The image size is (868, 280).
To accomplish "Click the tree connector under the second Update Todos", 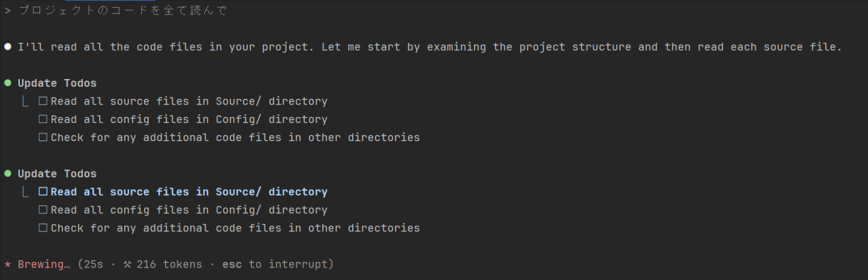I will click(25, 192).
